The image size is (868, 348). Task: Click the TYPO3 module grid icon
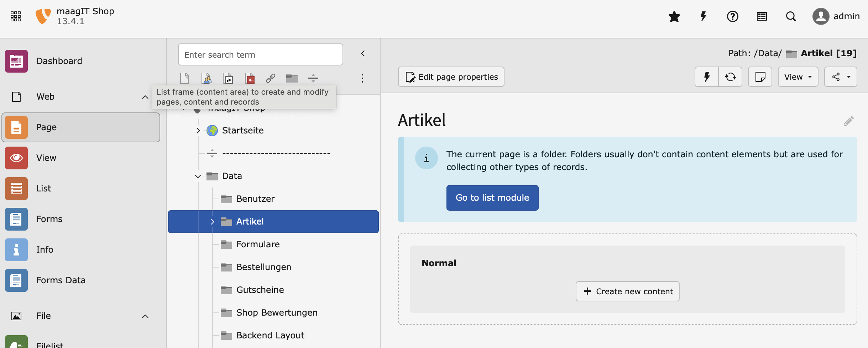16,16
